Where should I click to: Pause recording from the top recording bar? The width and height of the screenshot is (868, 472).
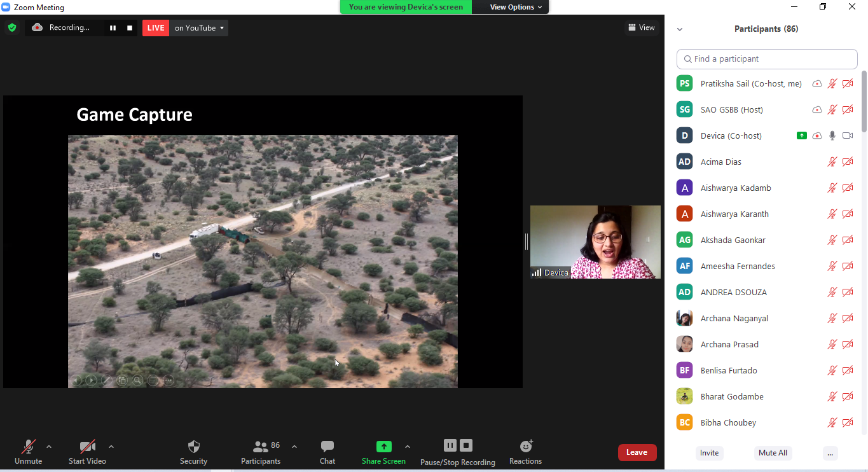(x=113, y=28)
